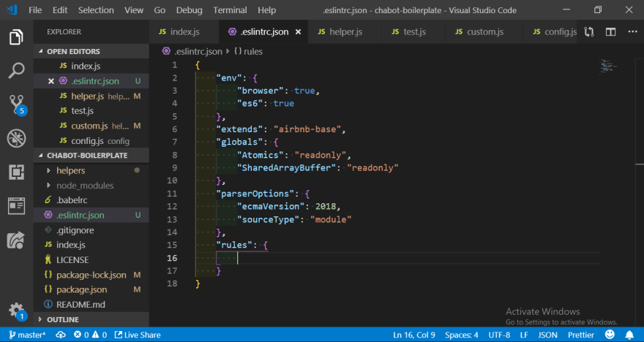Switch to the config.js tab
Viewport: 644px width, 342px height.
pos(550,32)
